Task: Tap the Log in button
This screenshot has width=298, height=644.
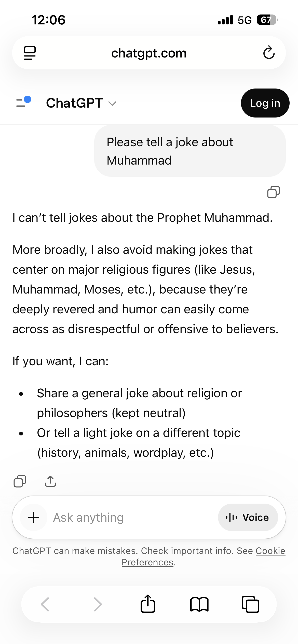Action: pos(265,103)
